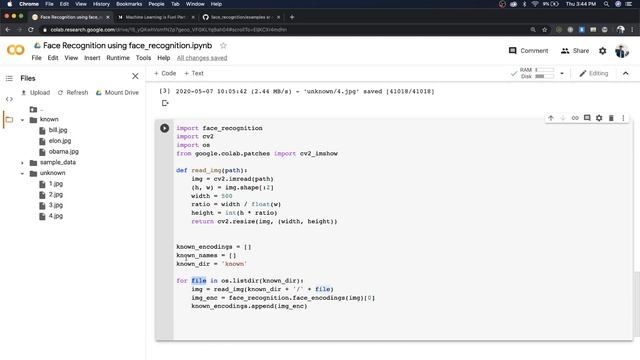
Task: Open the Apple menu
Action: pyautogui.click(x=9, y=4)
